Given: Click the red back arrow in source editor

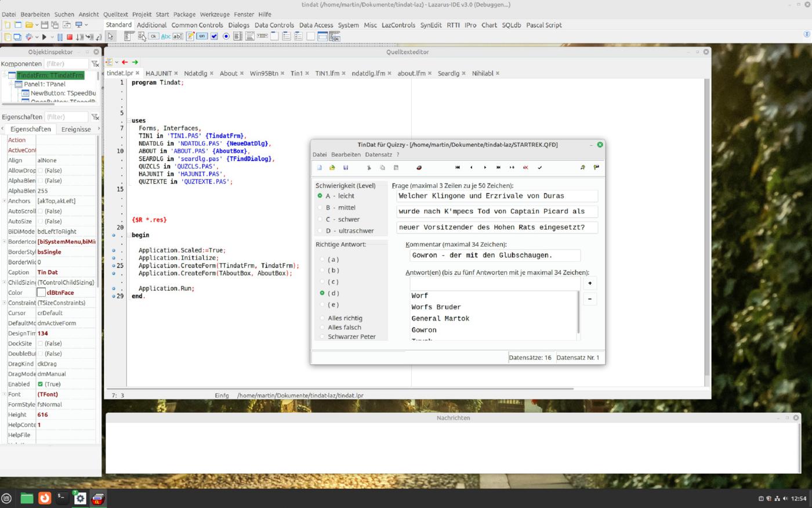Looking at the screenshot, I should point(125,62).
